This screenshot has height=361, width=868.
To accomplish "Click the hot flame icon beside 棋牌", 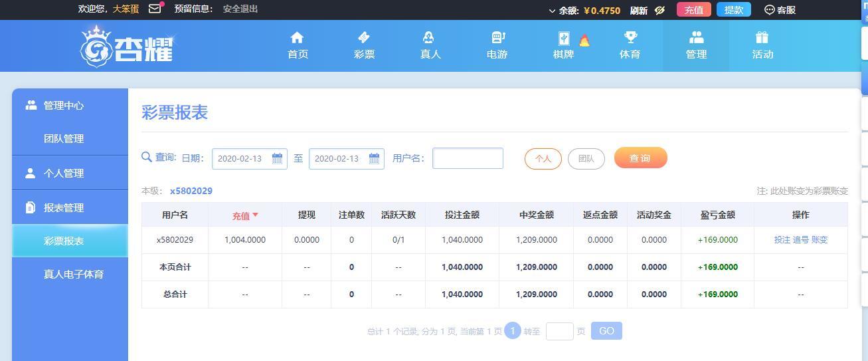I will tap(584, 41).
